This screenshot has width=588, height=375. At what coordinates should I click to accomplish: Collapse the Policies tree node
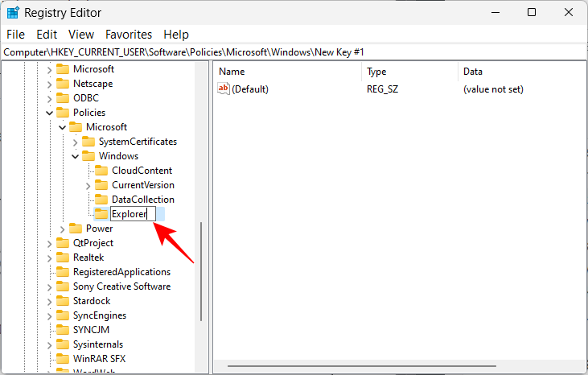pyautogui.click(x=49, y=113)
